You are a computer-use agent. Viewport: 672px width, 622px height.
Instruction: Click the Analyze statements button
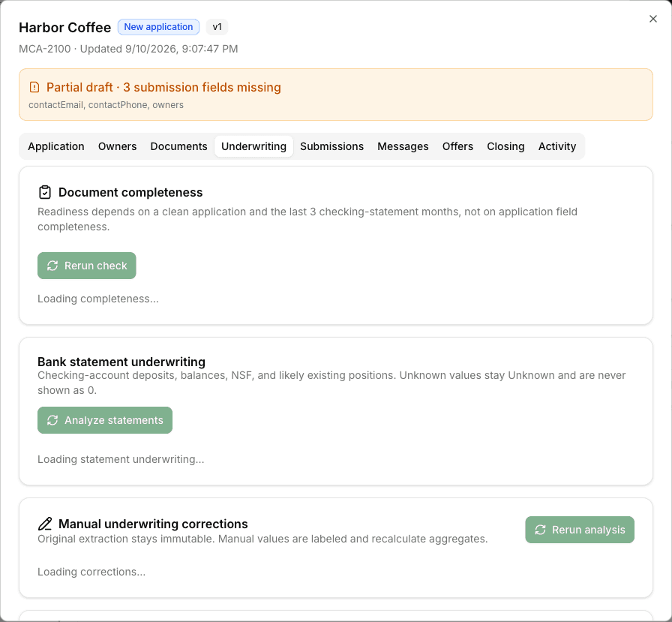[105, 420]
